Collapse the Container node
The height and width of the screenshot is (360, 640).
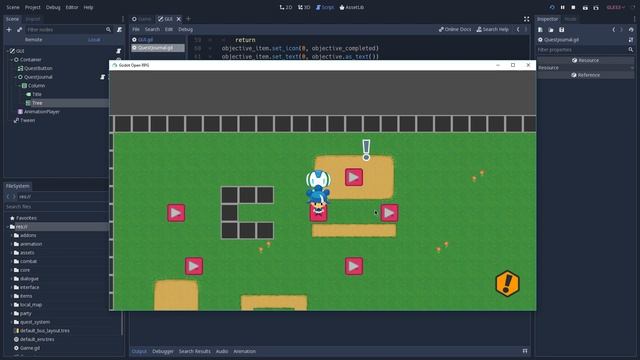click(12, 60)
